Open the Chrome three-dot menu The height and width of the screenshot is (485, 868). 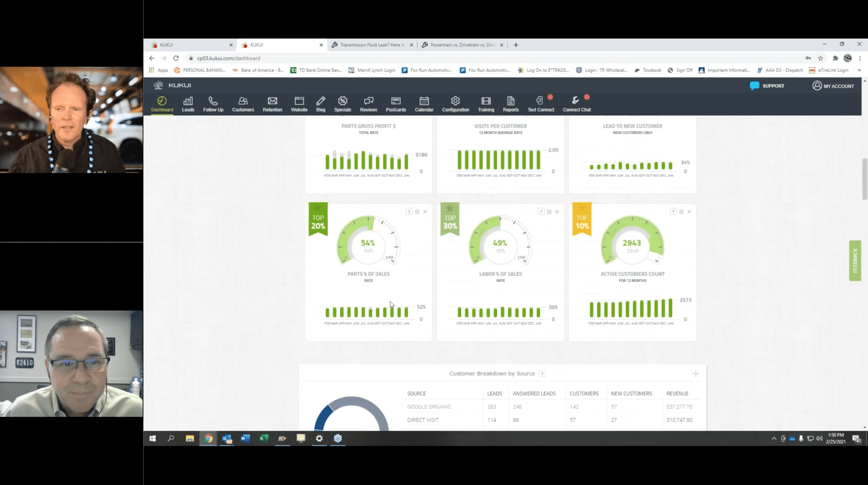tap(860, 58)
